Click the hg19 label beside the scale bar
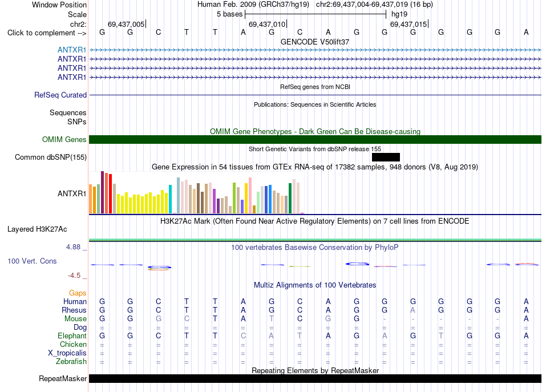Viewport: 542px width, 392px height. 399,14
